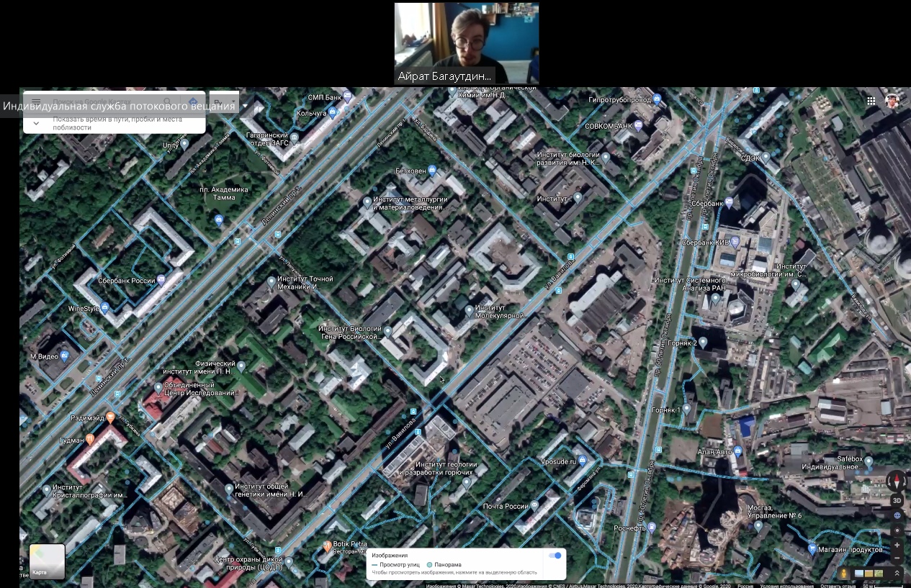The height and width of the screenshot is (588, 911).
Task: Click the search magnifier icon in Maps
Action: coord(168,101)
